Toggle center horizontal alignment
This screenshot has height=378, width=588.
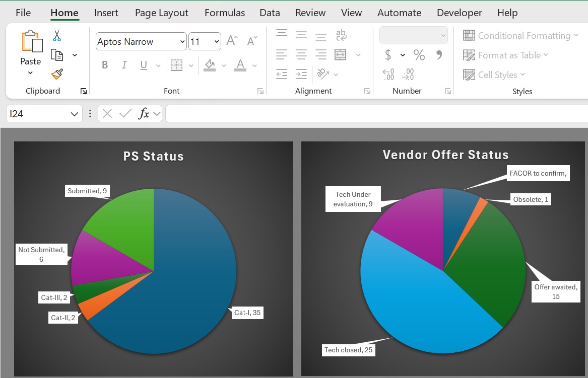[x=301, y=54]
